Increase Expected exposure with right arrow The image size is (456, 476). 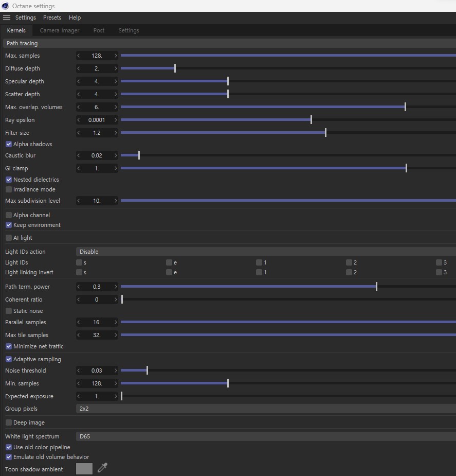tap(116, 396)
